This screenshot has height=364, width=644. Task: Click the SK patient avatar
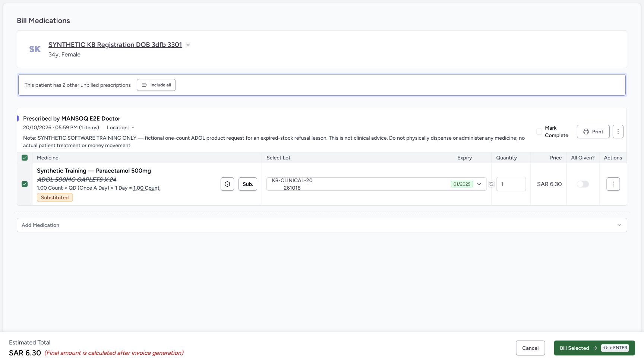35,49
